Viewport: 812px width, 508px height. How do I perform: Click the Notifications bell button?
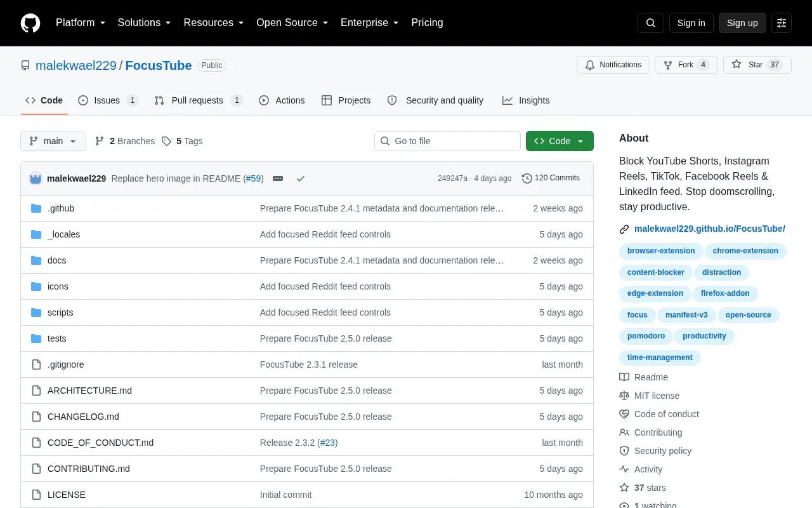[613, 65]
